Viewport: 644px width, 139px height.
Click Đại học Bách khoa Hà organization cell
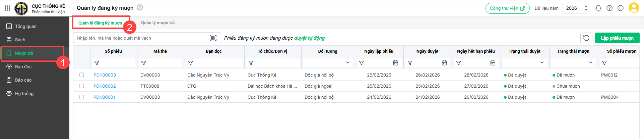[272, 86]
